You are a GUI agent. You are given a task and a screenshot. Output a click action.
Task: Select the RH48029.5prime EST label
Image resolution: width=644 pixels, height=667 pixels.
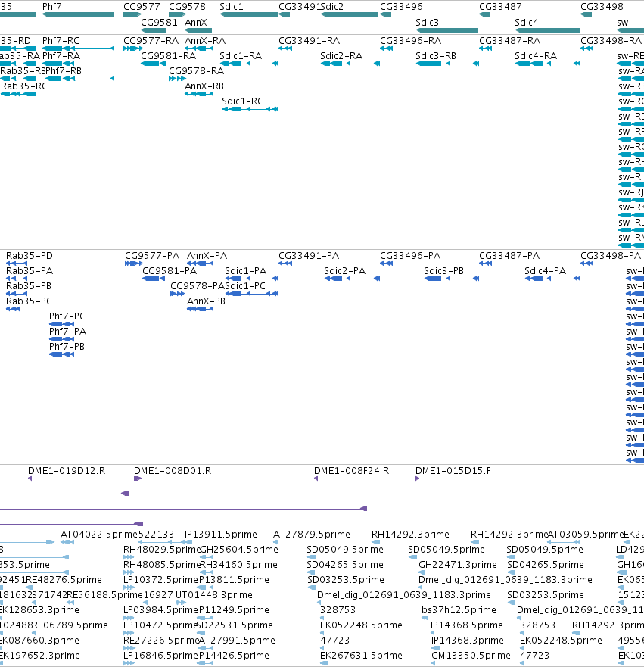[161, 550]
